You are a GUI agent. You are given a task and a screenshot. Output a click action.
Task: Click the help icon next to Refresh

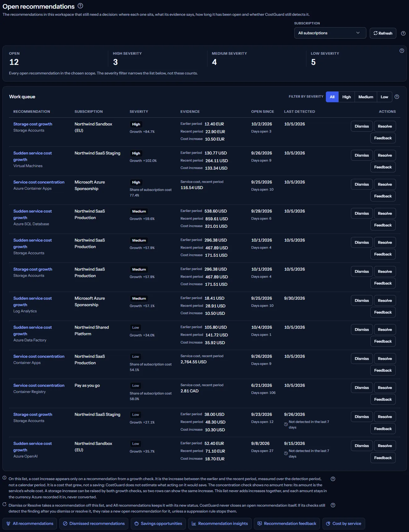(x=403, y=33)
